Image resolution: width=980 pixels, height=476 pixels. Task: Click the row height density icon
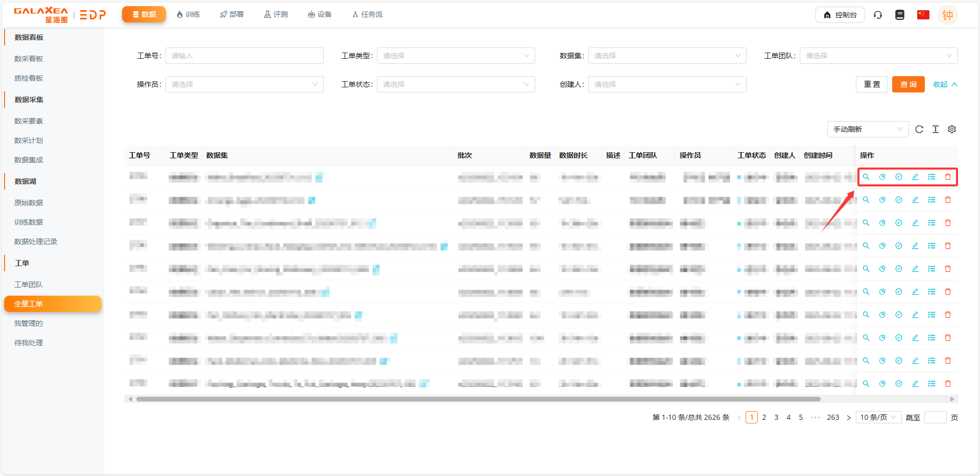(936, 129)
